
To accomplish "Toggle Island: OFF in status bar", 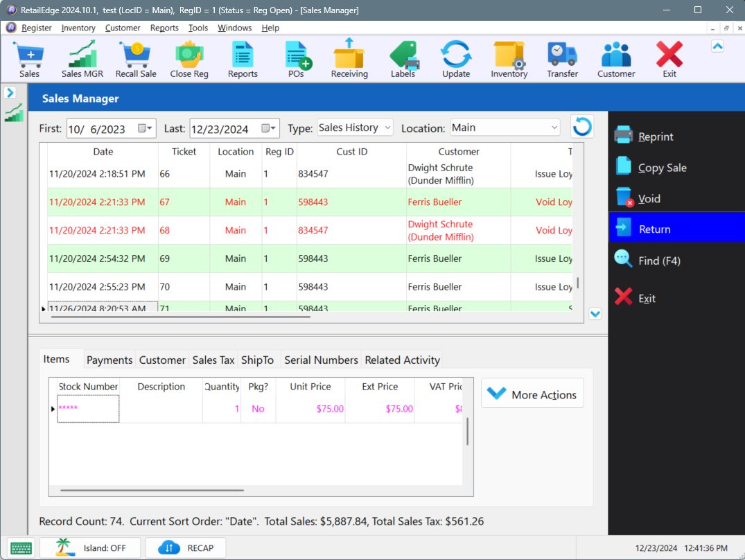I will click(x=90, y=548).
